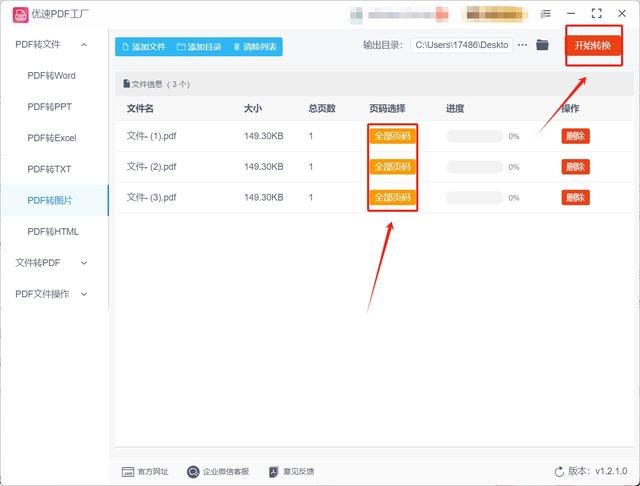Click the 意见反馈 feedback icon

pos(273,472)
